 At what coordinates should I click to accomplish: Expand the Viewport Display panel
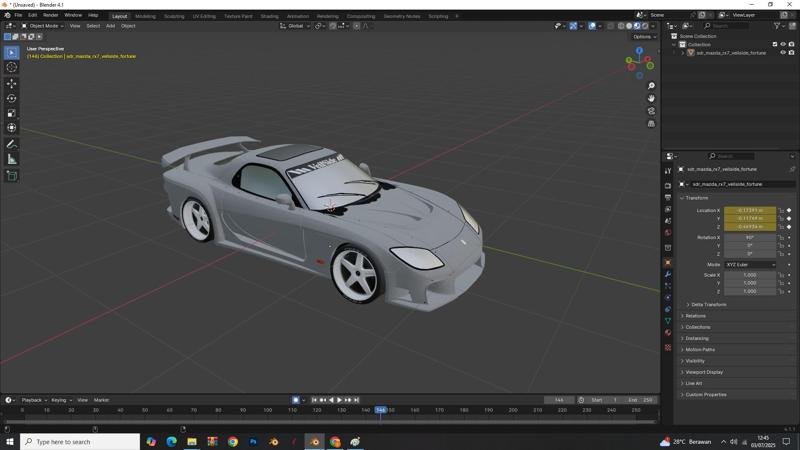coord(704,372)
